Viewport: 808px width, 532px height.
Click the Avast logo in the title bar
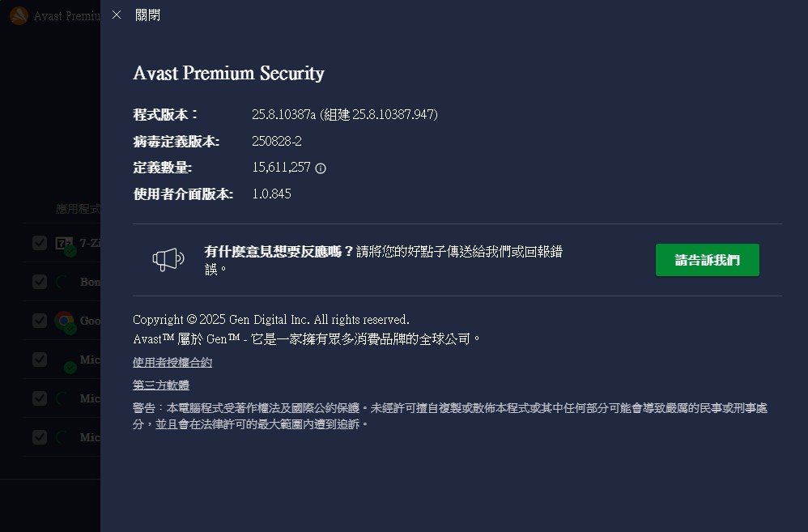[19, 16]
